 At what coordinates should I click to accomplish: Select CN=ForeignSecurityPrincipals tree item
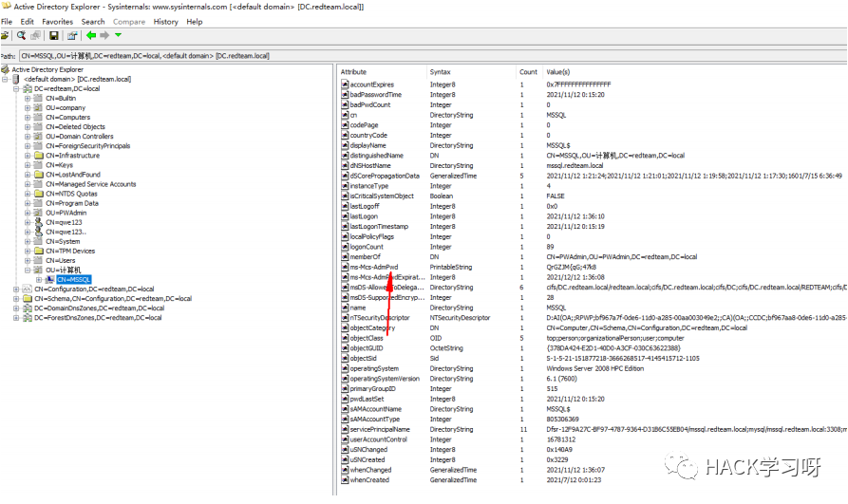point(87,146)
